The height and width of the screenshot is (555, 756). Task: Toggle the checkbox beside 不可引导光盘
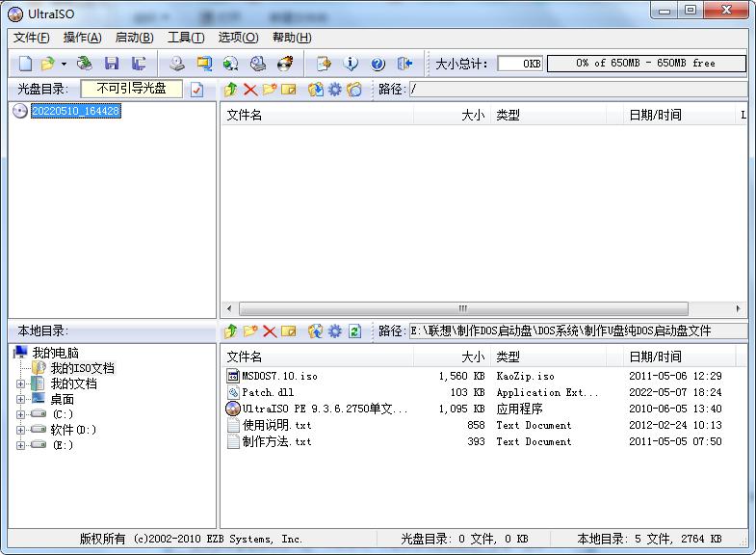pyautogui.click(x=197, y=90)
